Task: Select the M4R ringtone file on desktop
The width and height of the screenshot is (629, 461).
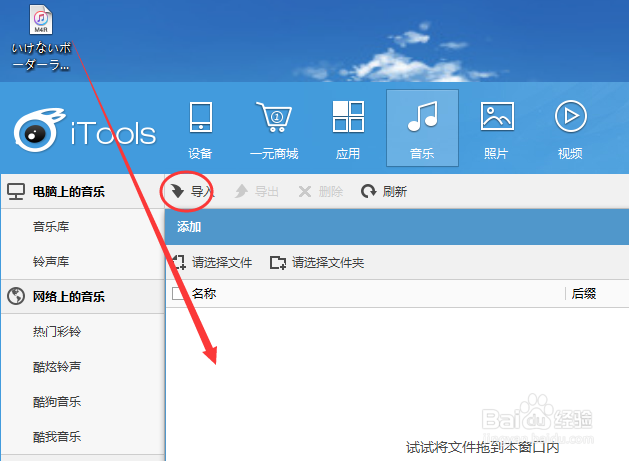Action: click(41, 37)
